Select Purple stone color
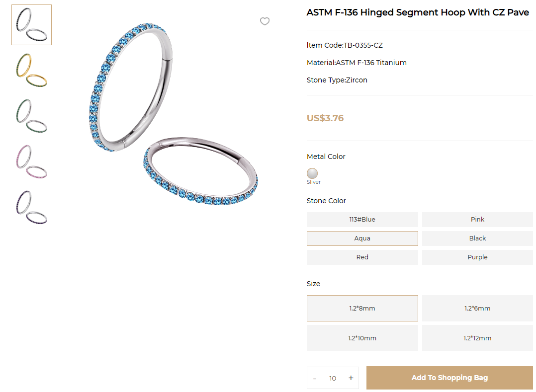This screenshot has height=392, width=536. click(x=477, y=257)
